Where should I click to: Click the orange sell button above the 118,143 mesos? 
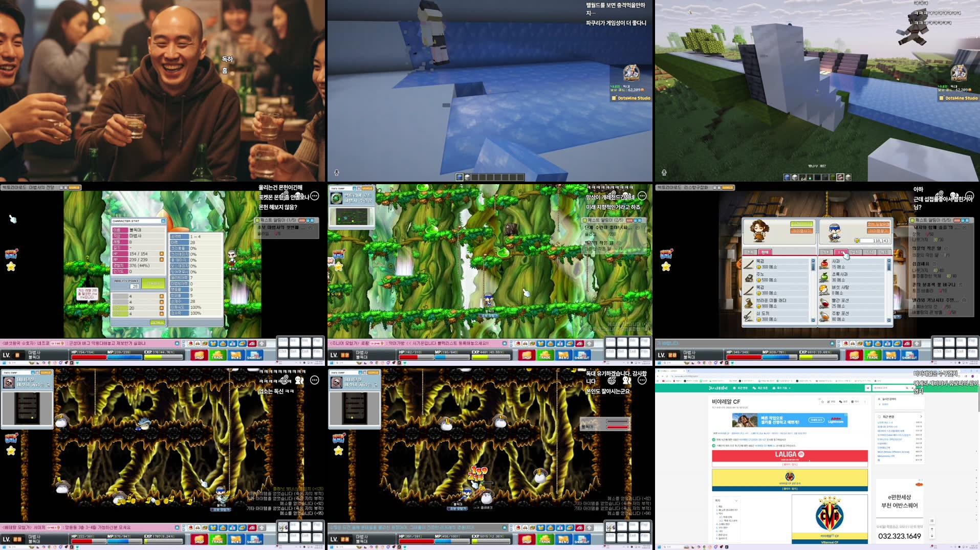tap(878, 231)
